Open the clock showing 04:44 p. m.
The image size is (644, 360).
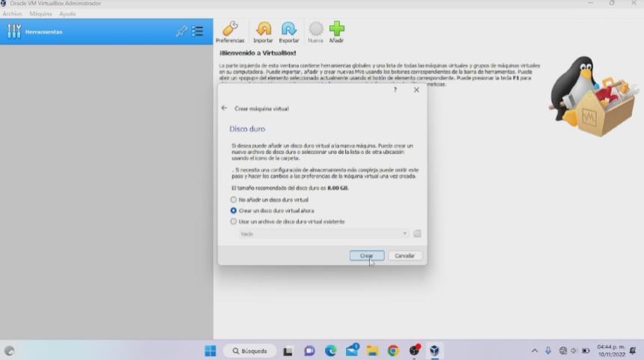coord(611,350)
